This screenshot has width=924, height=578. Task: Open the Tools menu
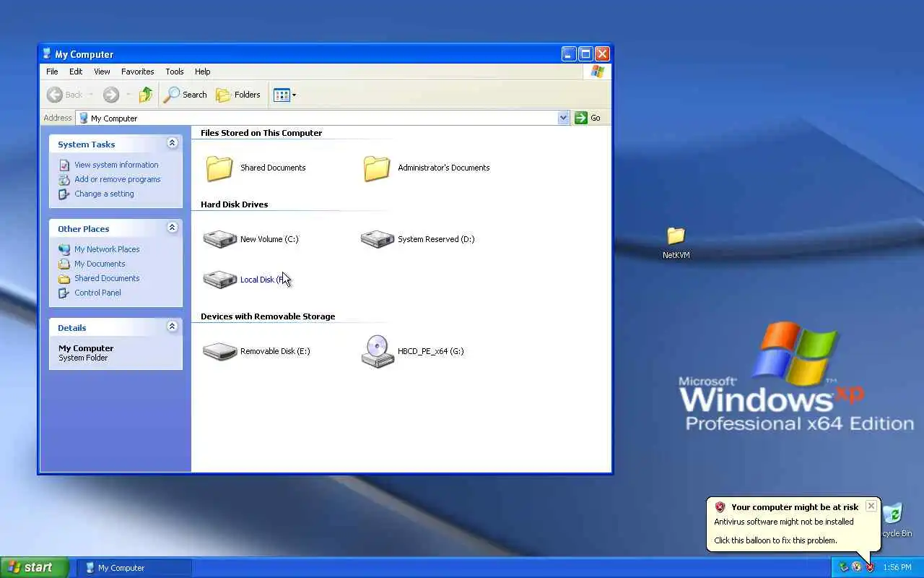[x=175, y=72]
